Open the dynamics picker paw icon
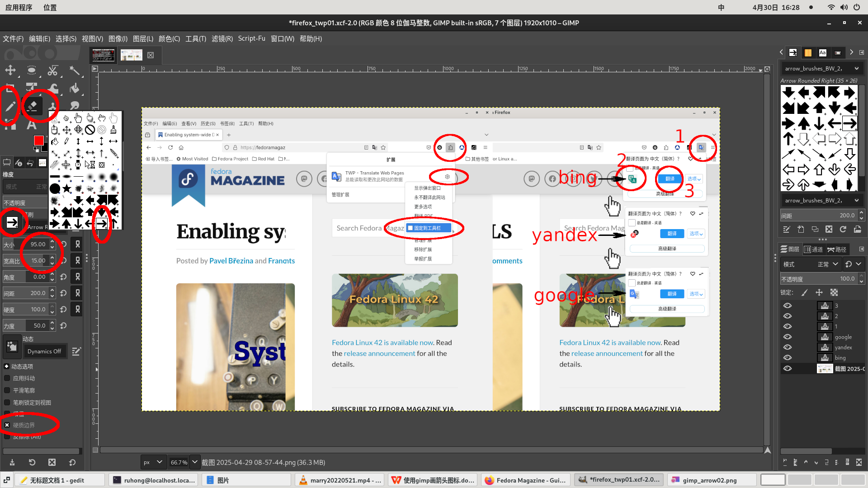Image resolution: width=868 pixels, height=488 pixels. click(x=12, y=347)
